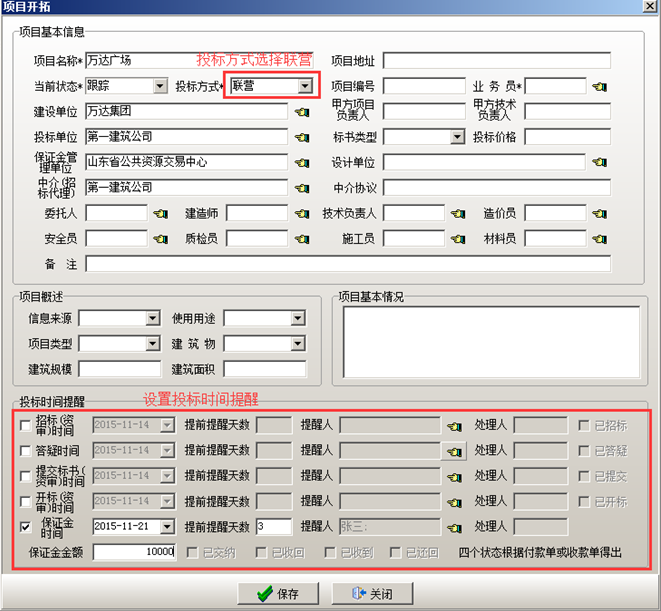Click lookup icon beside 投标单位 field

[x=301, y=137]
